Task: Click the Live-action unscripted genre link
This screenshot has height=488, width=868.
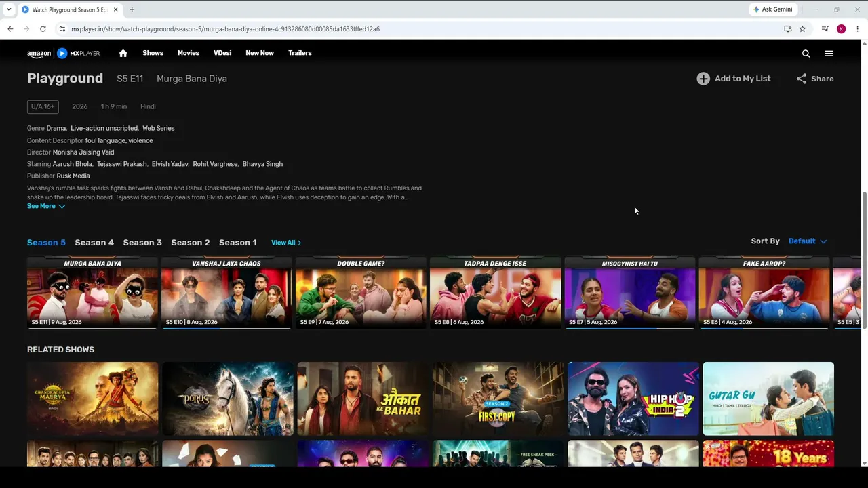Action: point(104,128)
